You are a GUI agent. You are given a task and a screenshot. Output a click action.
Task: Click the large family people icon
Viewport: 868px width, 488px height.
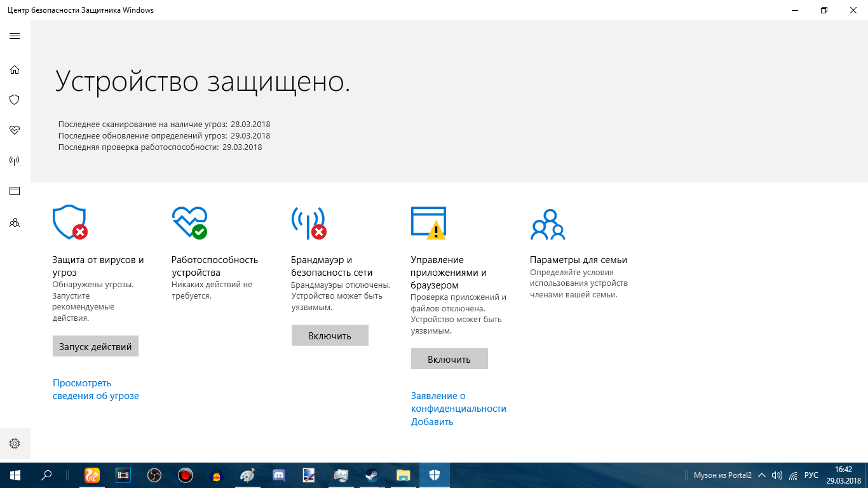pyautogui.click(x=548, y=224)
